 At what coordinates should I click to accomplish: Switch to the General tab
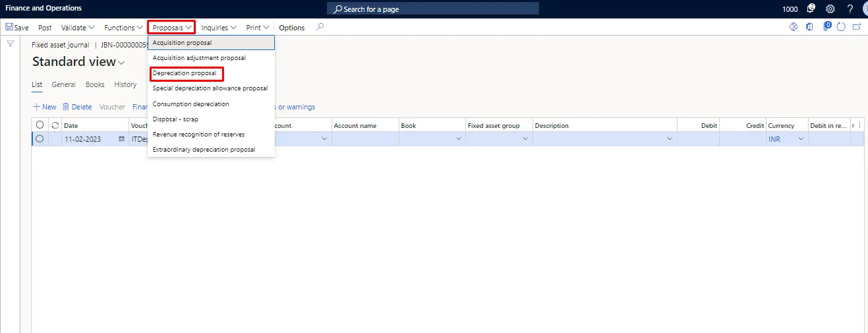click(x=64, y=84)
